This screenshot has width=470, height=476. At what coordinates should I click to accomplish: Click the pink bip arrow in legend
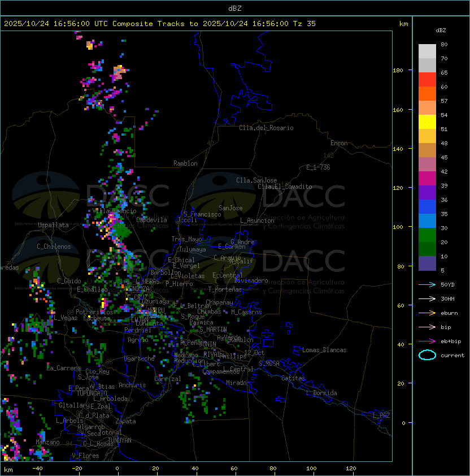427,327
